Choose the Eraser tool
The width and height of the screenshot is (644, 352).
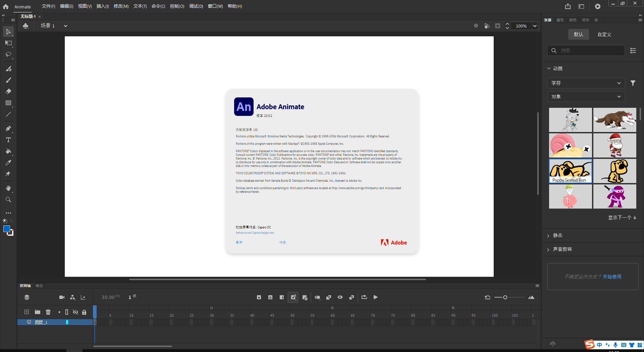click(8, 91)
